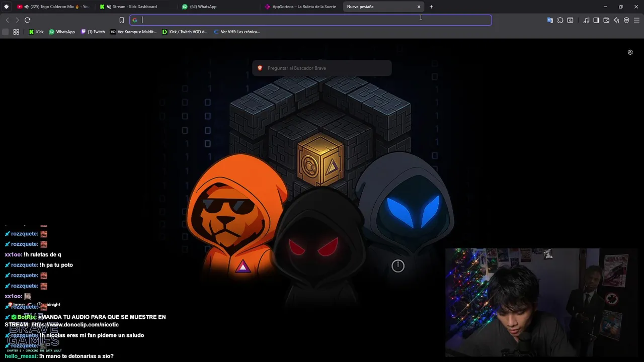Open the Ver VHS: Las crónica... bookmark
The image size is (644, 362).
[236, 32]
